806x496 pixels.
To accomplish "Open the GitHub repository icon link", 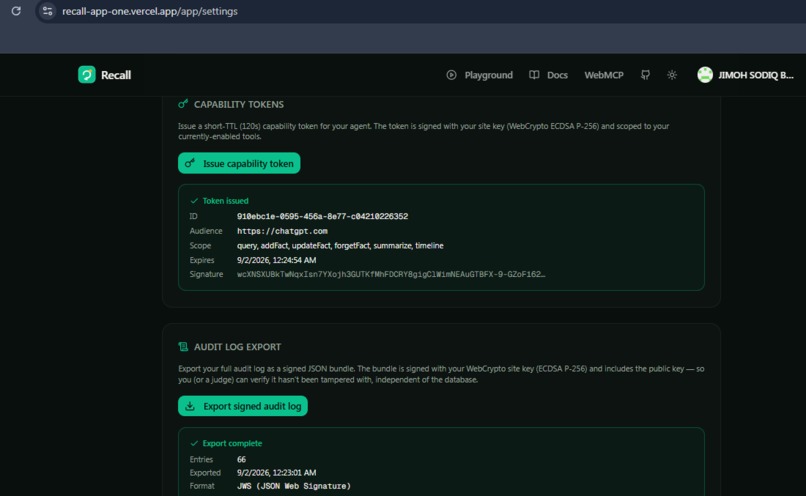I will pyautogui.click(x=645, y=75).
